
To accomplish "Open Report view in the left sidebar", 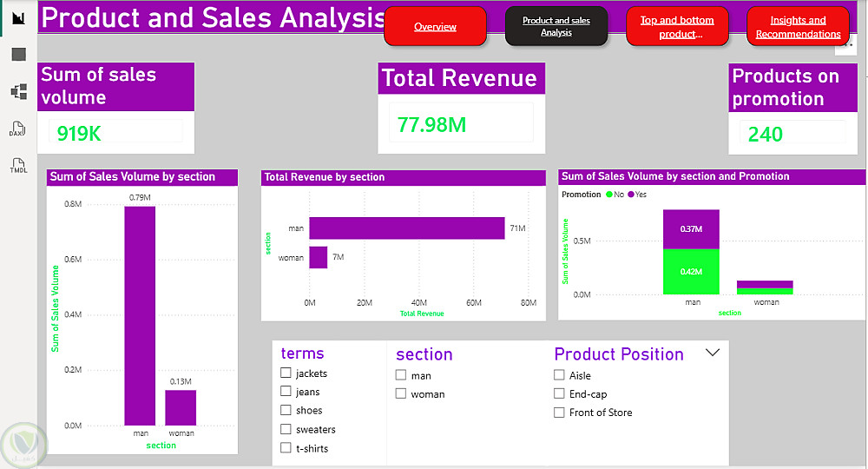I will tap(18, 17).
